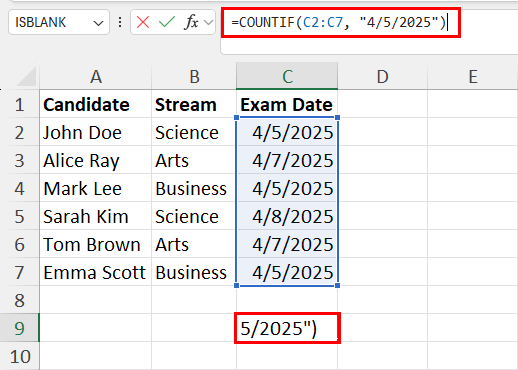518x370 pixels.
Task: Select row 10 header
Action: [x=19, y=356]
